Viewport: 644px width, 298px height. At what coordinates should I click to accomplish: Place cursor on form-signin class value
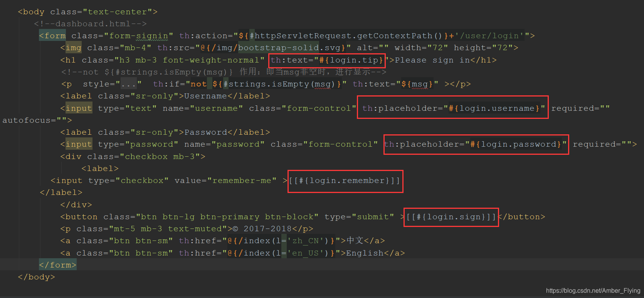point(139,36)
